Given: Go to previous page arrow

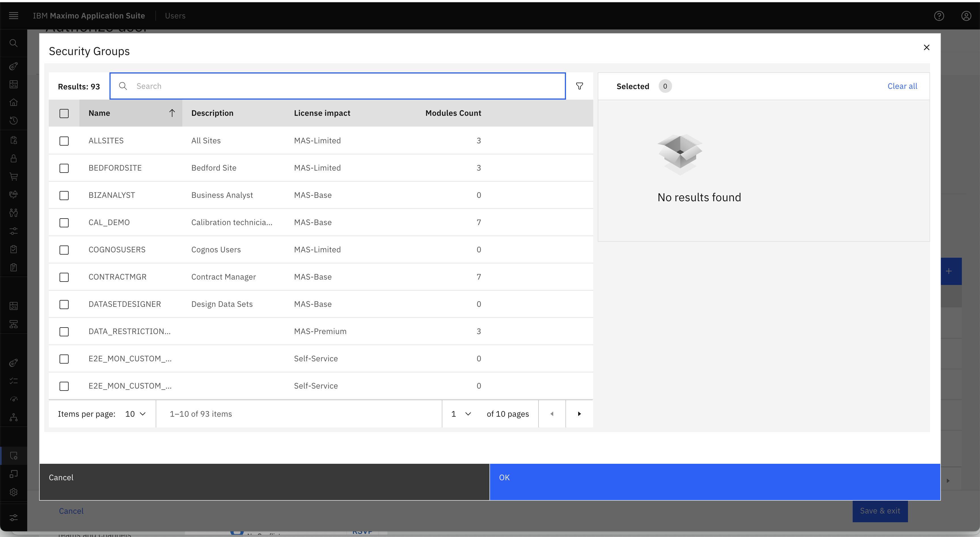Looking at the screenshot, I should click(552, 414).
